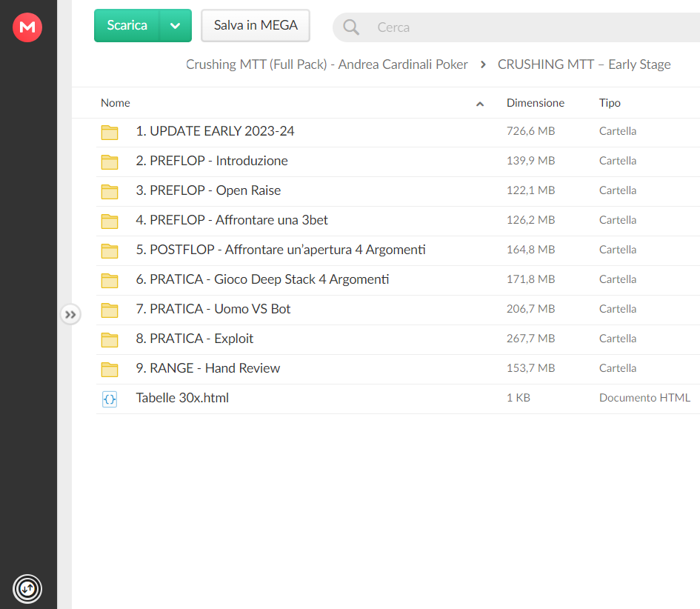Click folder icon of RANGE - Hand Review
Screen dimensions: 700x609
click(x=110, y=369)
